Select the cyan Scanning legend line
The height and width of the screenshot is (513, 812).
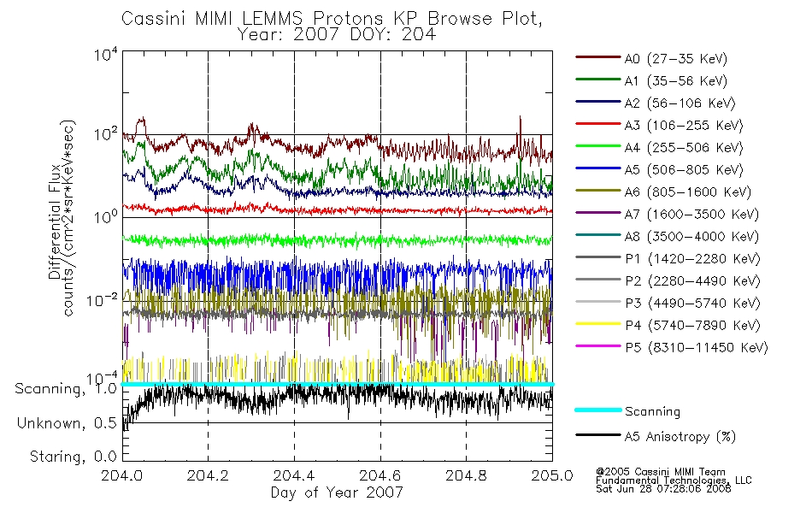tap(598, 410)
